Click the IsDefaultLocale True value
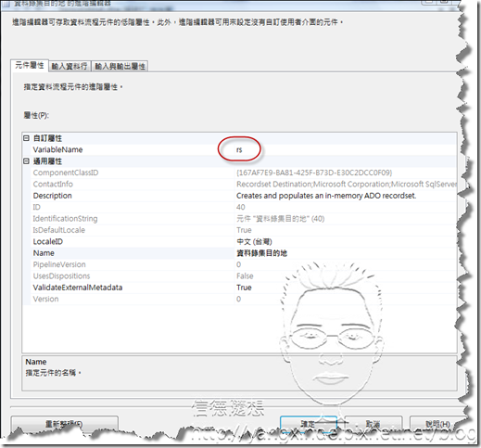The height and width of the screenshot is (448, 481). (x=244, y=230)
